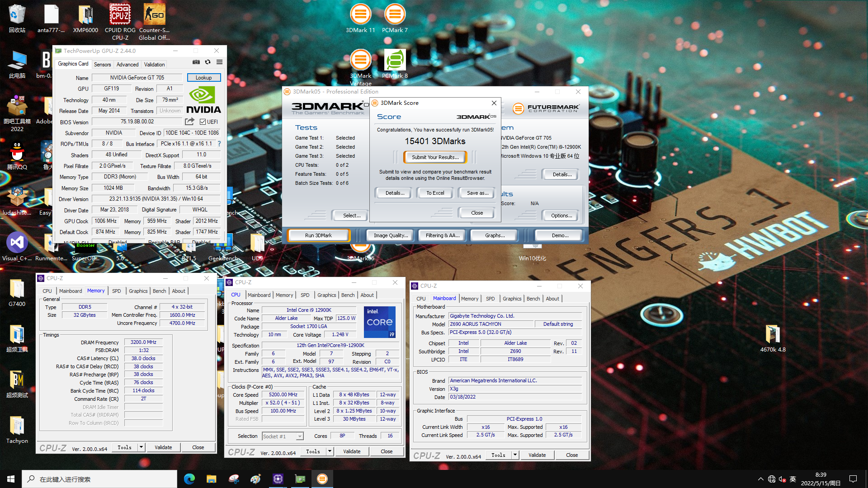Click Options button in 3DMark05 Results section

561,216
